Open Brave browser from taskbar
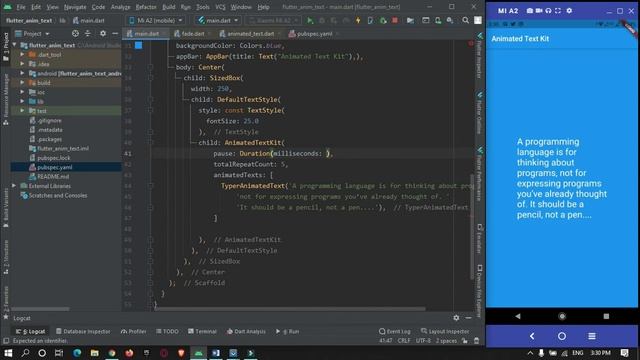The height and width of the screenshot is (360, 640). click(181, 353)
